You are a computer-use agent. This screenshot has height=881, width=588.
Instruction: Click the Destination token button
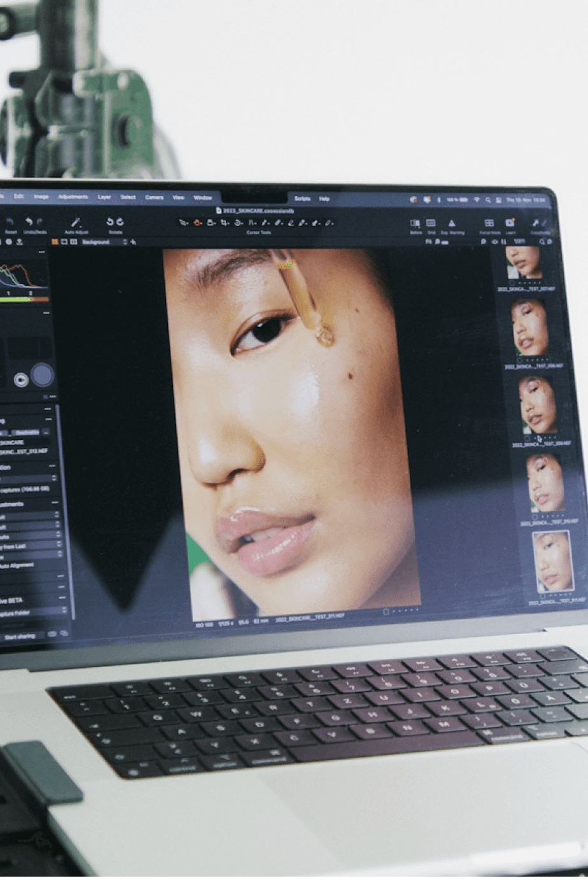(x=27, y=432)
